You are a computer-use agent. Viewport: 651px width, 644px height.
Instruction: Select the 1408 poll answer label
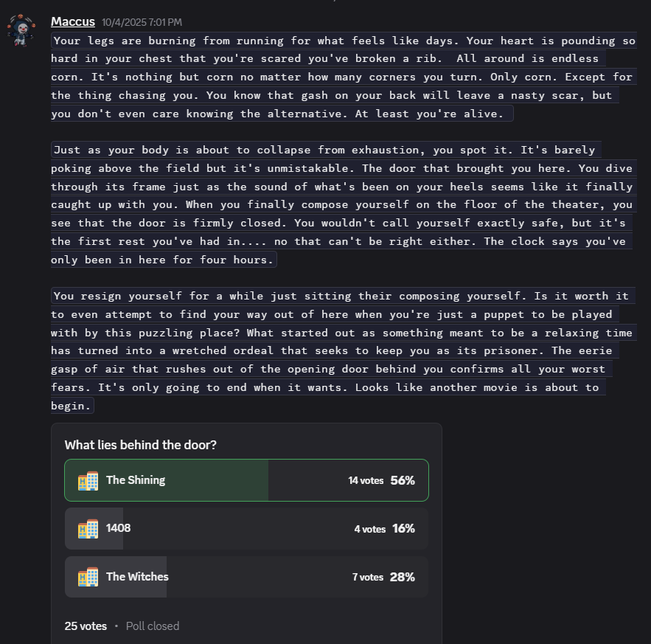tap(118, 528)
